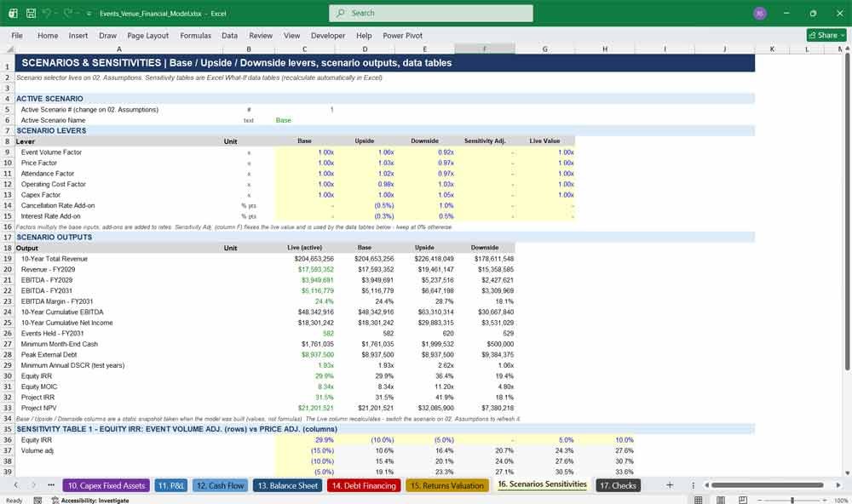
Task: Select column A header
Action: (x=118, y=49)
